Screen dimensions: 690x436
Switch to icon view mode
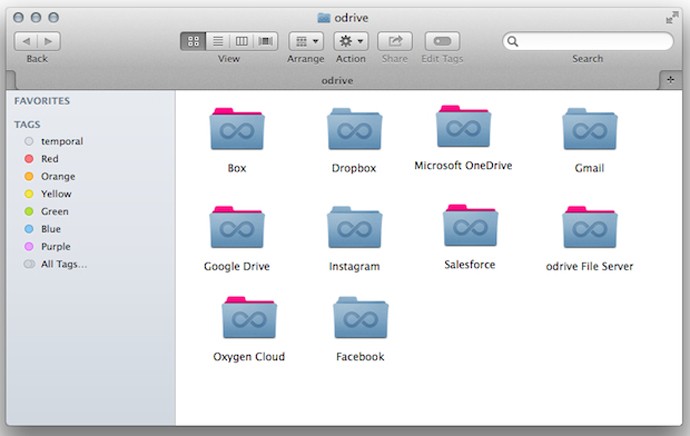pos(193,41)
